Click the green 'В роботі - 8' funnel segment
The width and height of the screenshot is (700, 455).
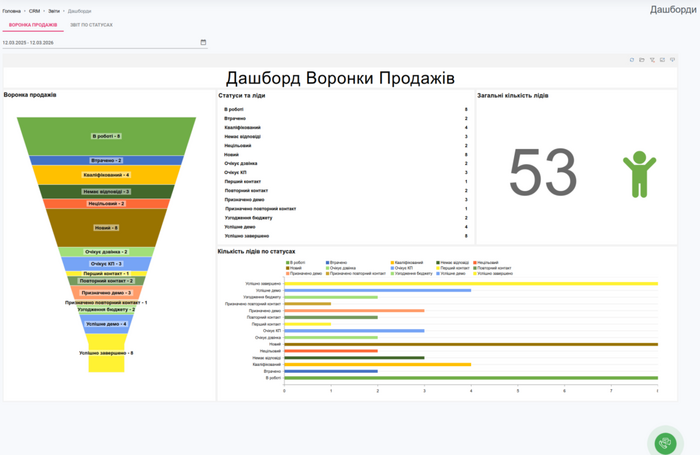(106, 136)
